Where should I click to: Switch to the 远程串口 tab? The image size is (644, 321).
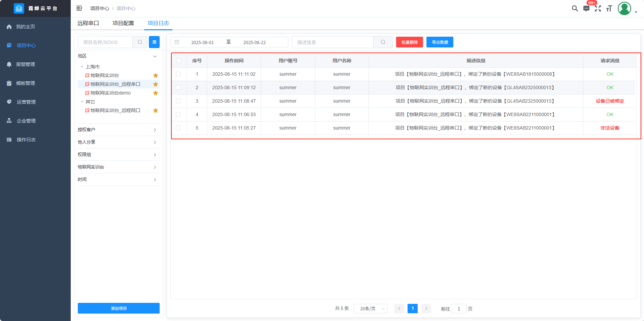point(88,23)
